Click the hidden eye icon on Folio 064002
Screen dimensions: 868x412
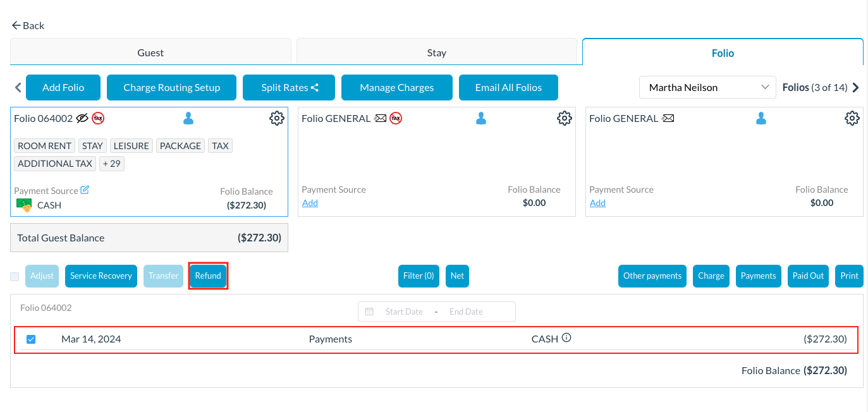[82, 118]
